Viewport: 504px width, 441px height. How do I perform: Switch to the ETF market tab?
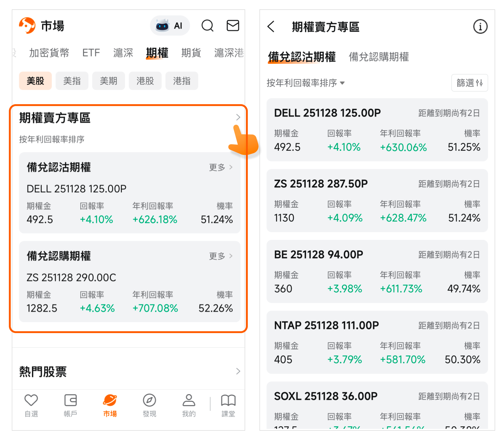point(91,53)
